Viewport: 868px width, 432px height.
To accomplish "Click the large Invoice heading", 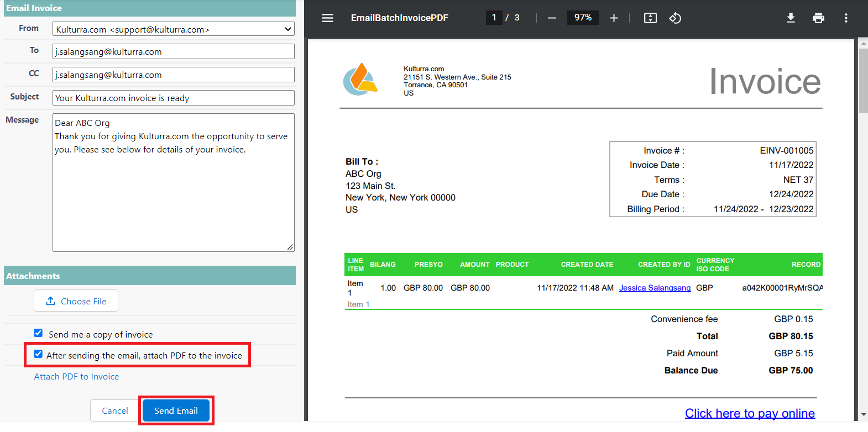I will [765, 82].
